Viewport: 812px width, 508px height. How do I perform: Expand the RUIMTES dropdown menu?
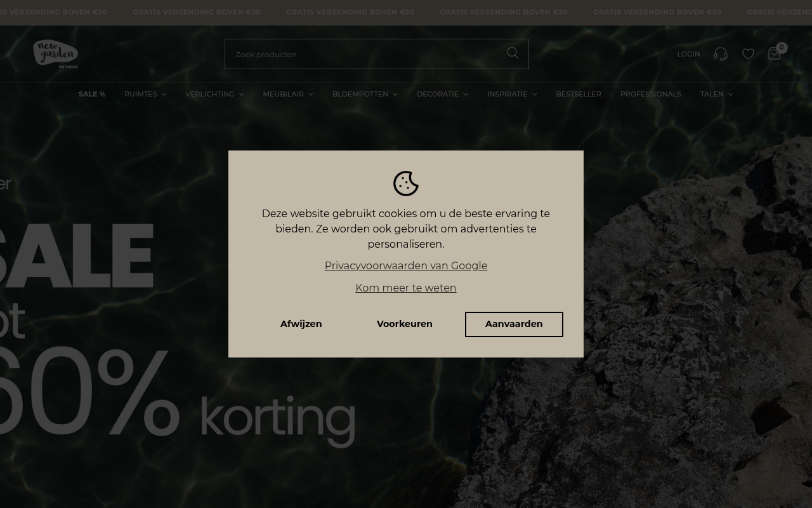click(145, 94)
